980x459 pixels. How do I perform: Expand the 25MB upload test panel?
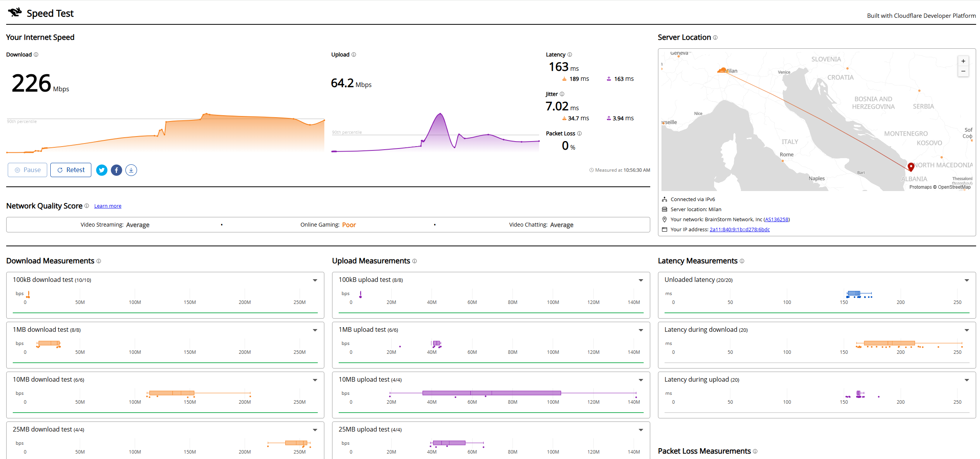641,430
